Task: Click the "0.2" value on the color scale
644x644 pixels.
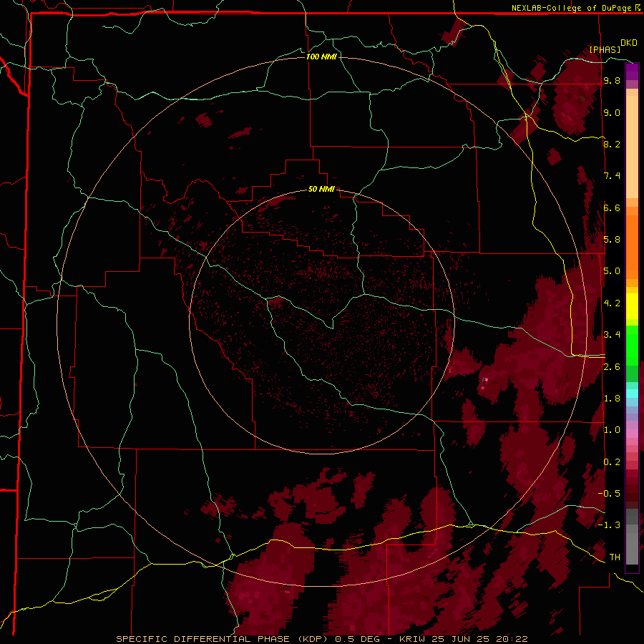Action: pyautogui.click(x=612, y=462)
